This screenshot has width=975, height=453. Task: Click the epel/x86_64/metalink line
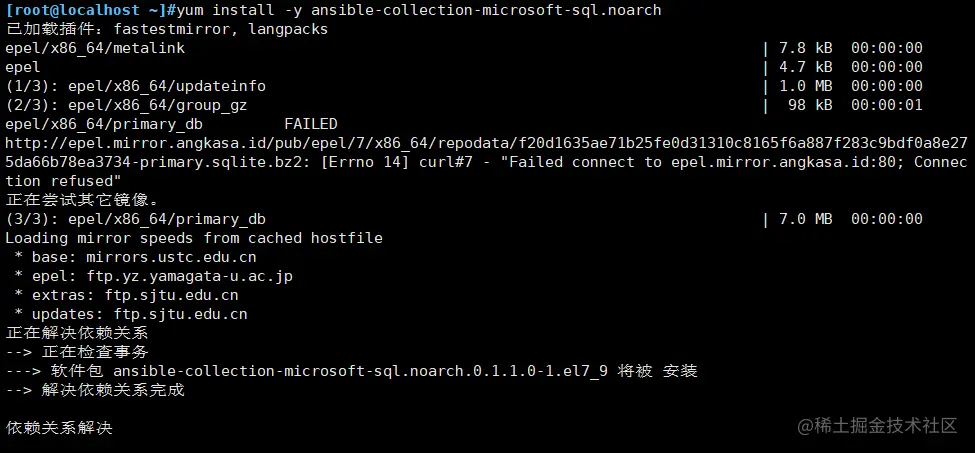95,48
